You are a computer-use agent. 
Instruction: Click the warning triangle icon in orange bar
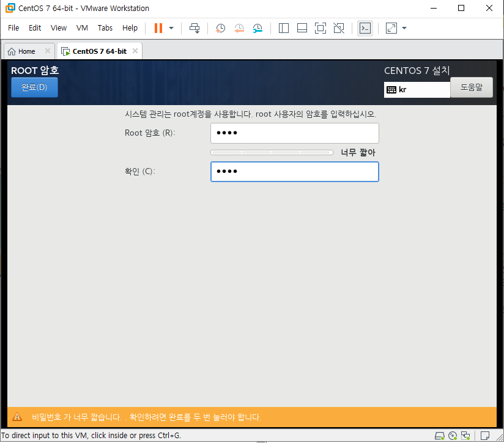point(17,417)
